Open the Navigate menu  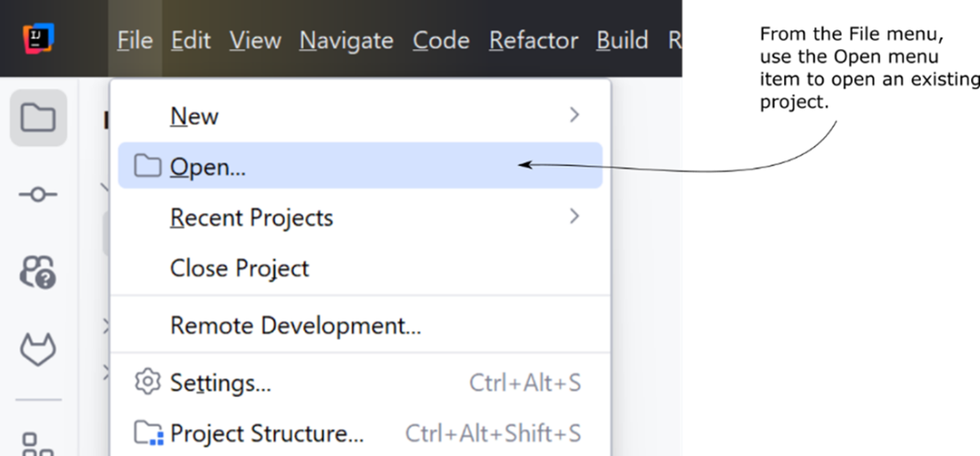point(347,41)
